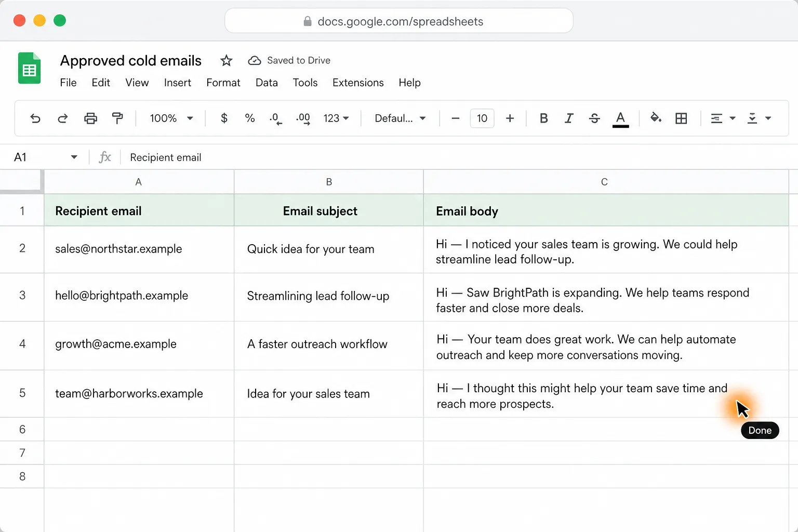
Task: Select cell A faster outreach workflow
Action: pyautogui.click(x=329, y=345)
